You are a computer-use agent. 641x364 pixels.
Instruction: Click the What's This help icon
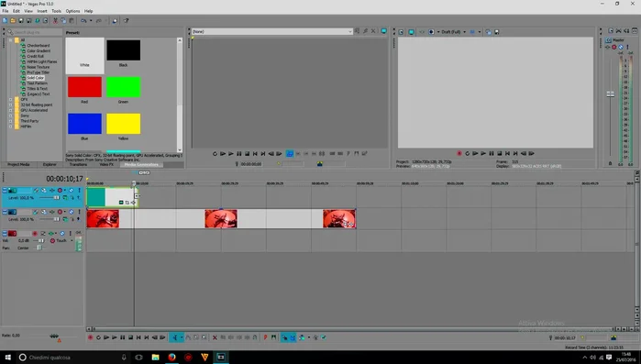tap(126, 20)
